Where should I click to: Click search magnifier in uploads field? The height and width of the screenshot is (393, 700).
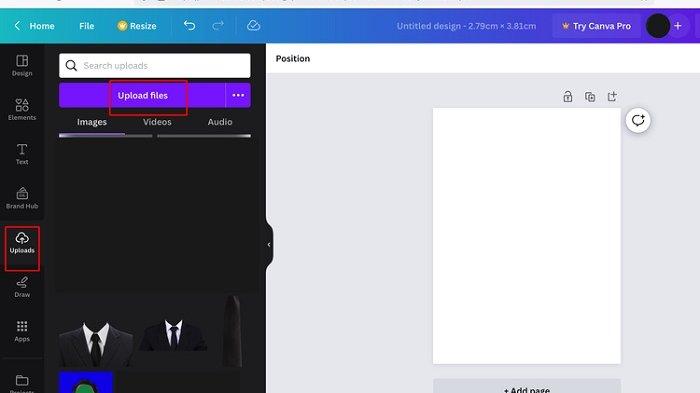[x=71, y=66]
